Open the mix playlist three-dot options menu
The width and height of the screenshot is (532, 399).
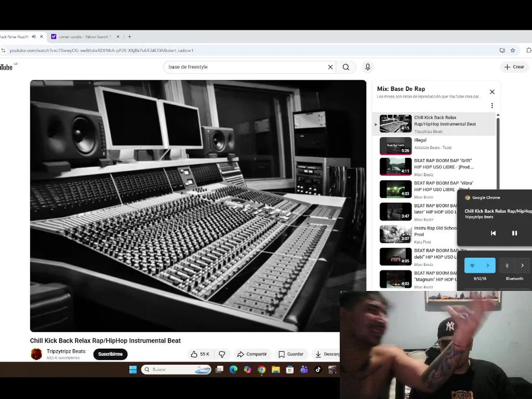(x=492, y=106)
